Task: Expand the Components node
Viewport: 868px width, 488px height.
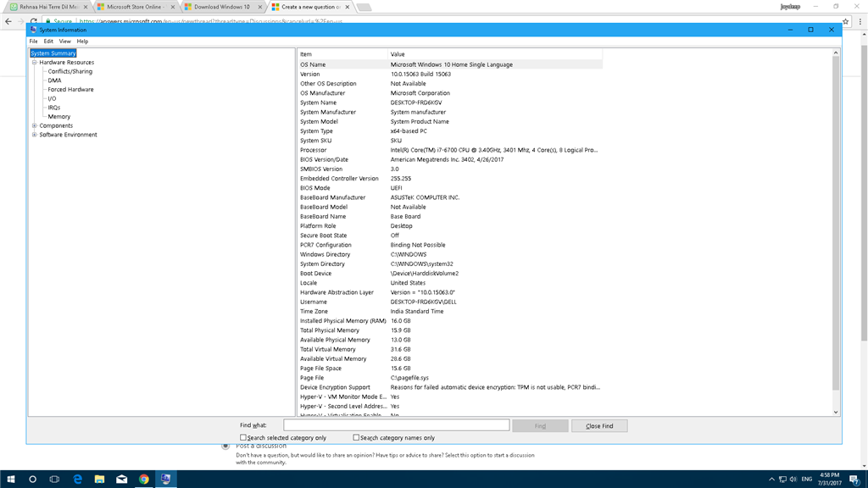Action: 34,125
